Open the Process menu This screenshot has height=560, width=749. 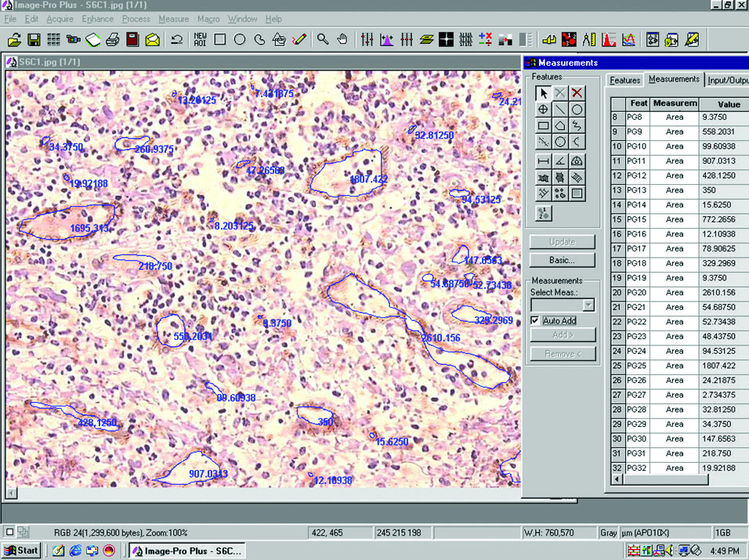point(136,19)
